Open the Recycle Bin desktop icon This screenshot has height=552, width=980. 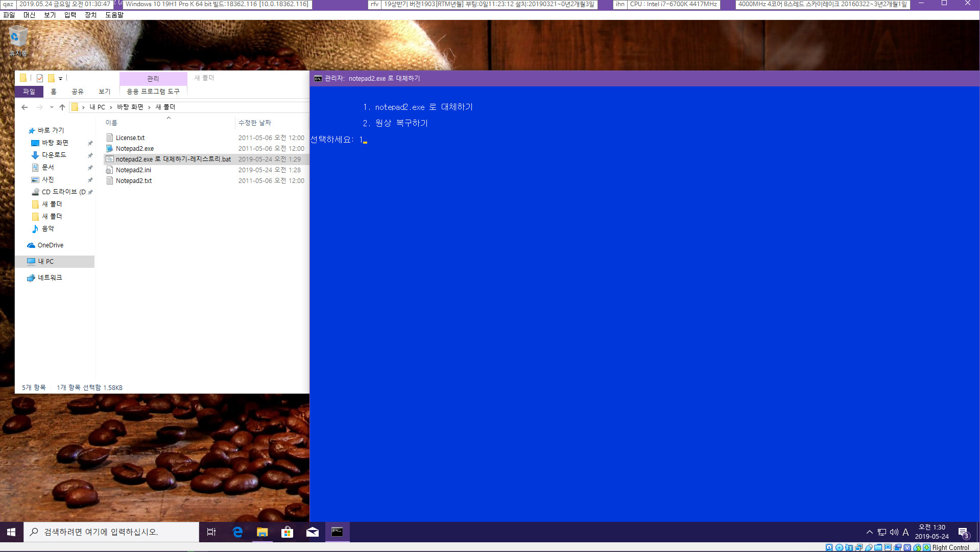coord(18,41)
